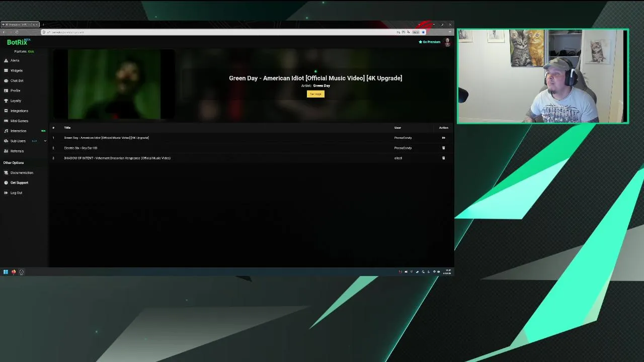
Task: Open the Alerts section icon
Action: click(6, 60)
